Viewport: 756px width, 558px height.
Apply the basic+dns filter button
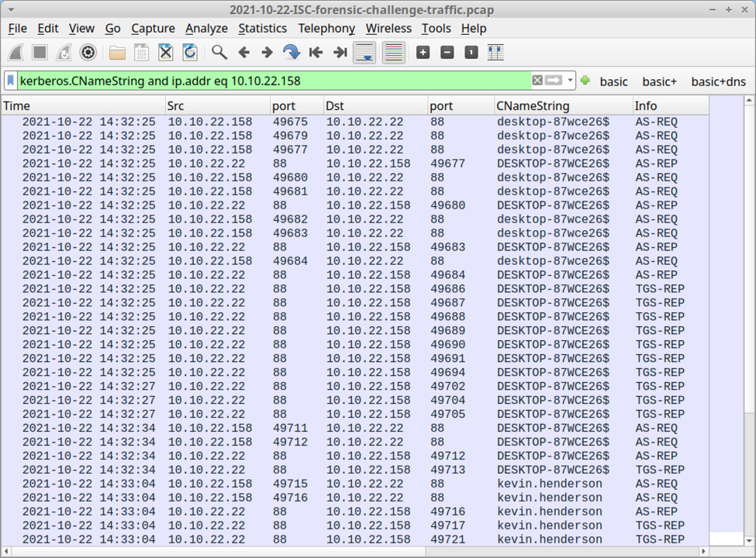click(x=718, y=81)
